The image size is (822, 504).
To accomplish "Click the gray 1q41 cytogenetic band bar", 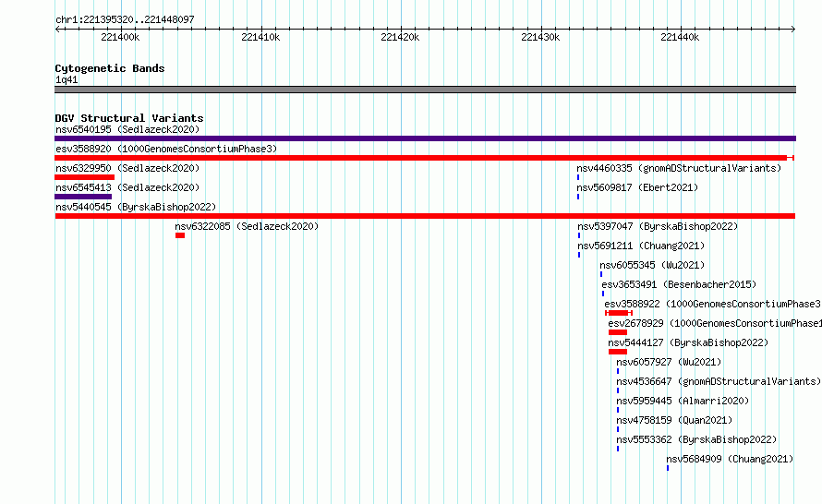I will coord(425,90).
